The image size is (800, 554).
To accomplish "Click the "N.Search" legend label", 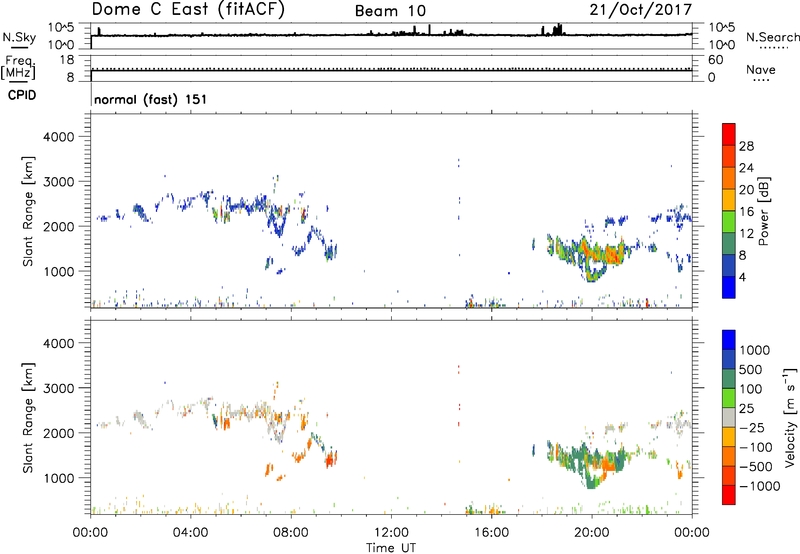I will (772, 37).
